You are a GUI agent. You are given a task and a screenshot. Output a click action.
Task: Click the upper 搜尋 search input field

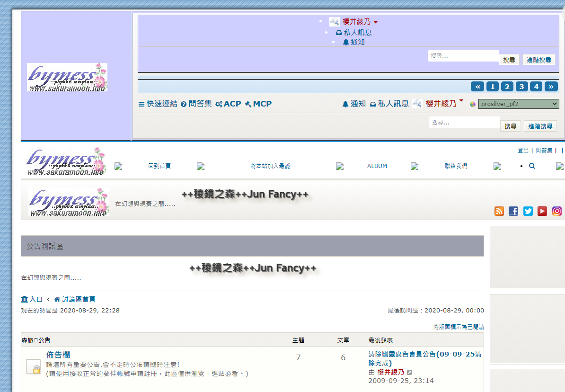coord(463,56)
